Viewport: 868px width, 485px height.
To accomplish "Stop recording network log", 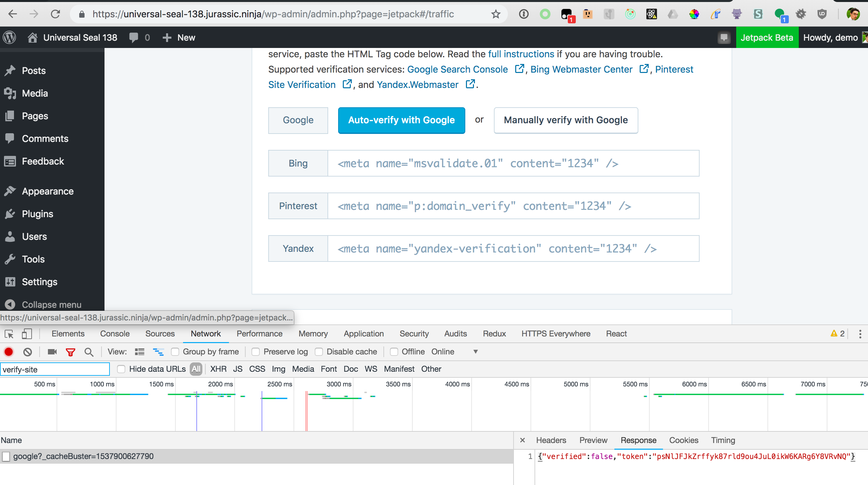I will [9, 352].
